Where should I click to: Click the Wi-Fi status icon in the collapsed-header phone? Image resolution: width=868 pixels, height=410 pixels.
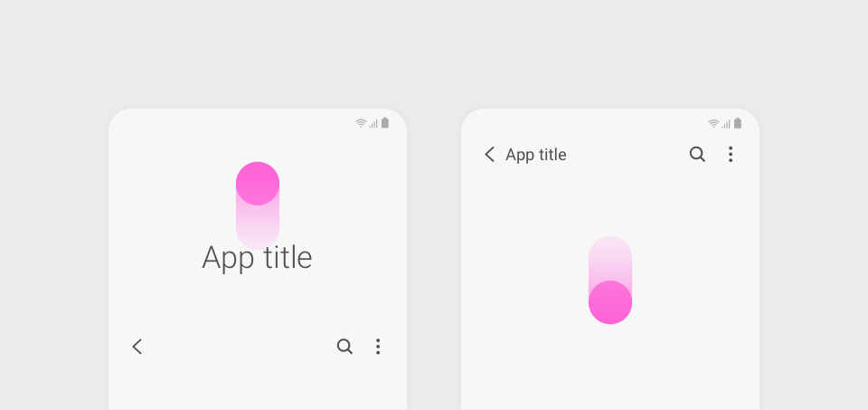[713, 124]
